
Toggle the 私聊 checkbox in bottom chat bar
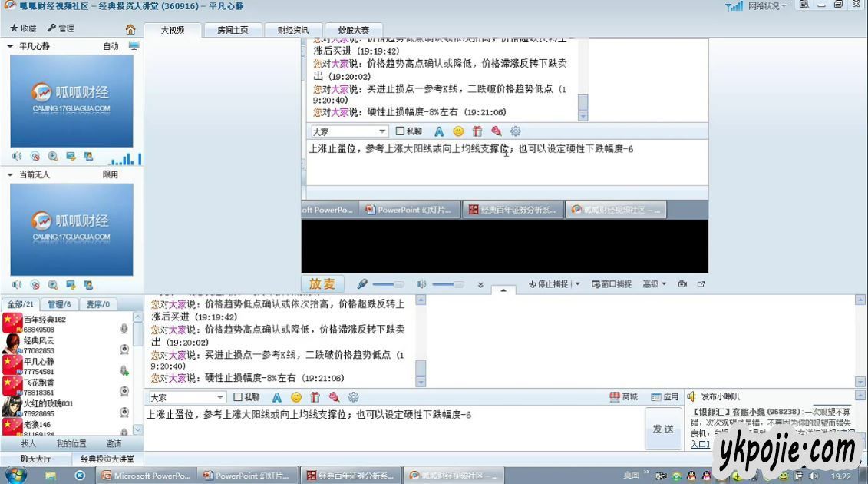[x=238, y=397]
